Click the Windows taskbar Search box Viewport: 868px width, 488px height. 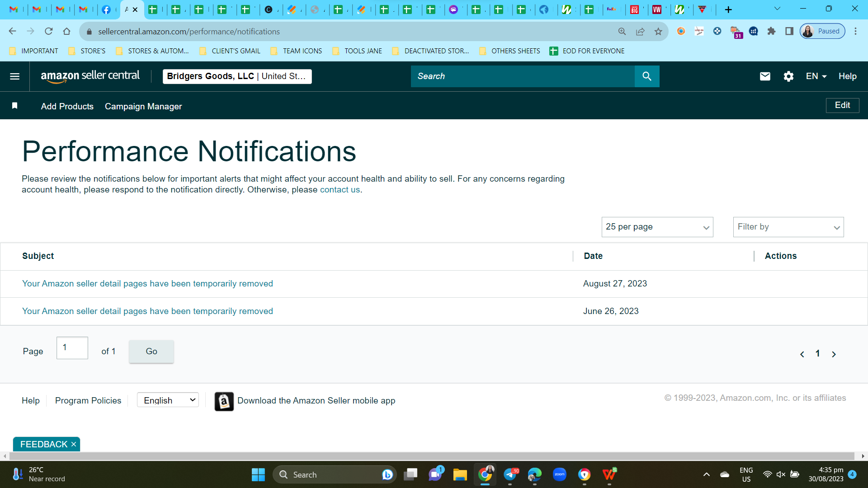tap(335, 474)
